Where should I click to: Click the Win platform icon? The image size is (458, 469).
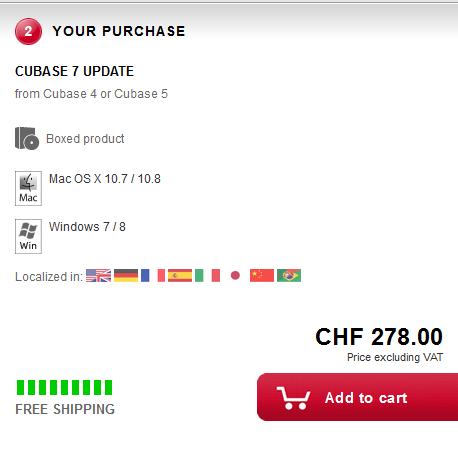(x=28, y=236)
